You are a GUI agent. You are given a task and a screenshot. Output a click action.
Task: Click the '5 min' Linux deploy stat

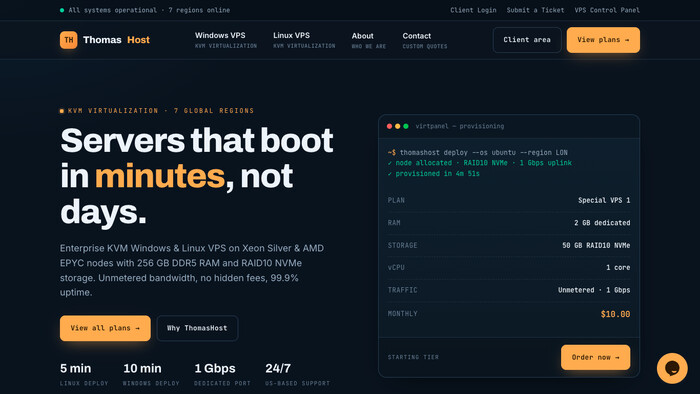click(75, 369)
